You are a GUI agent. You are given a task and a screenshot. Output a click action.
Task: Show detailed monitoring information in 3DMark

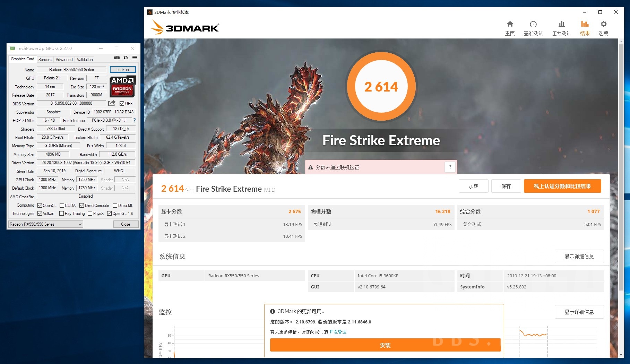pyautogui.click(x=579, y=312)
